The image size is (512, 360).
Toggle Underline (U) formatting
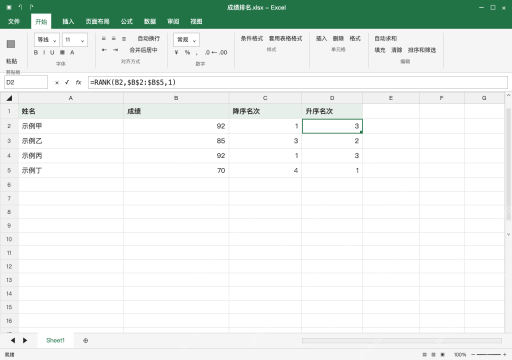click(x=52, y=52)
